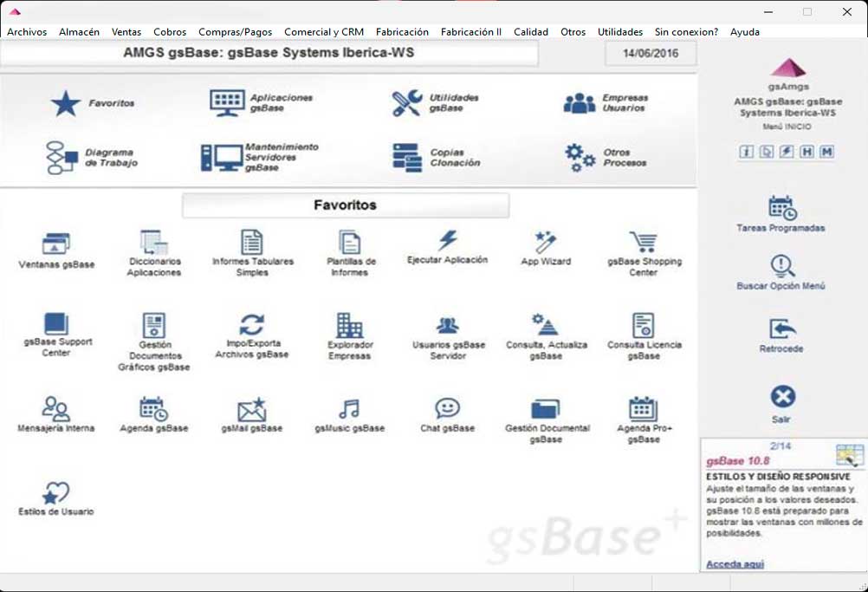
Task: Open Mensajería Interna
Action: (x=56, y=414)
